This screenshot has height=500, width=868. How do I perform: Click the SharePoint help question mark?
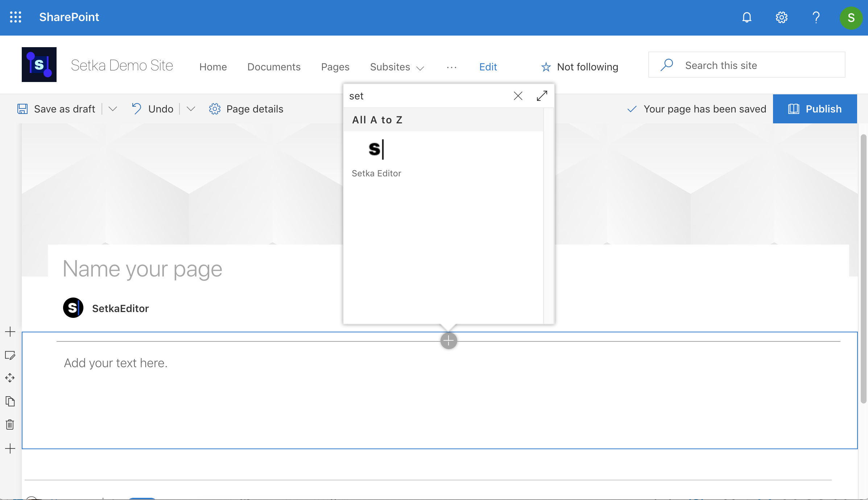[x=816, y=17]
